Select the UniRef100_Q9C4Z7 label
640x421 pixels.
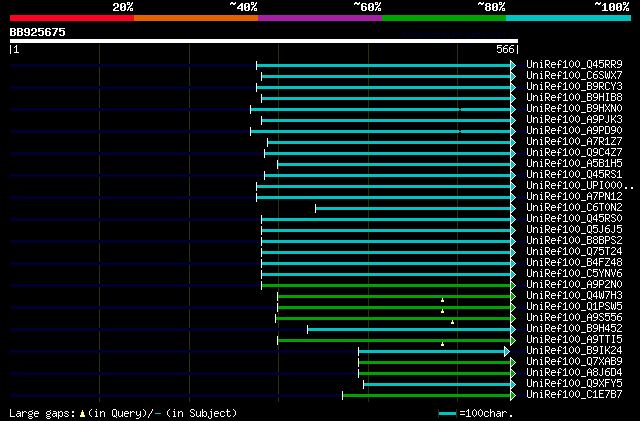(x=574, y=153)
